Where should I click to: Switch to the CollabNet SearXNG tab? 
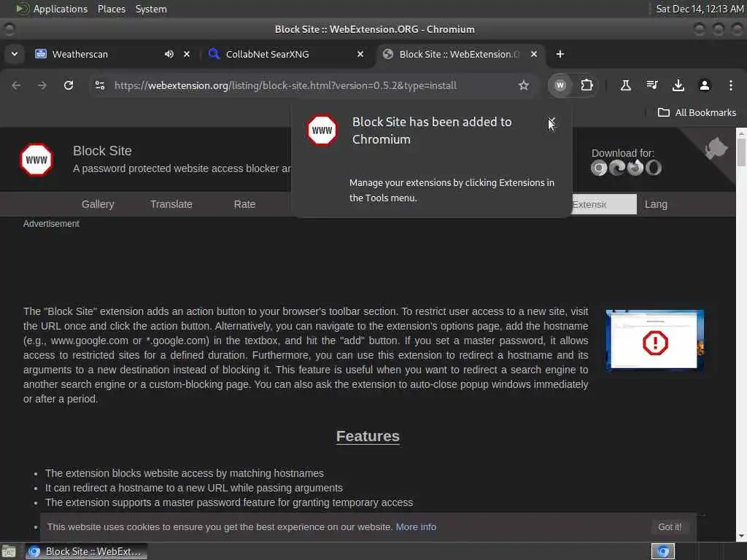[286, 54]
